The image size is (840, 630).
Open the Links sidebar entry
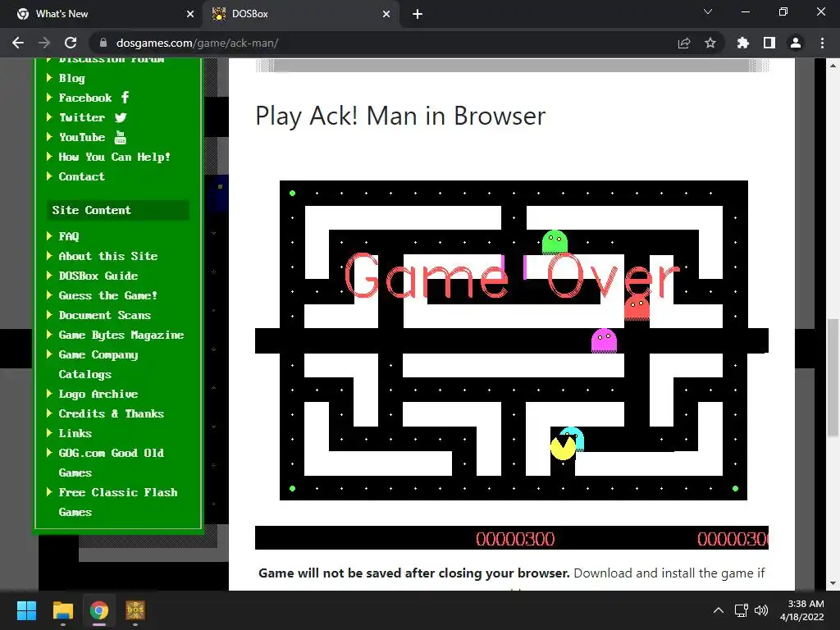click(75, 433)
